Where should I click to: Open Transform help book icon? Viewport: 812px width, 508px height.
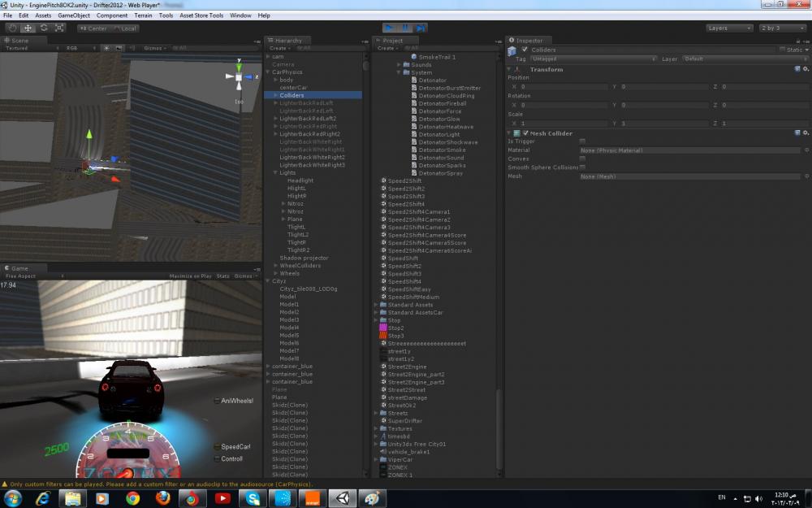point(797,69)
